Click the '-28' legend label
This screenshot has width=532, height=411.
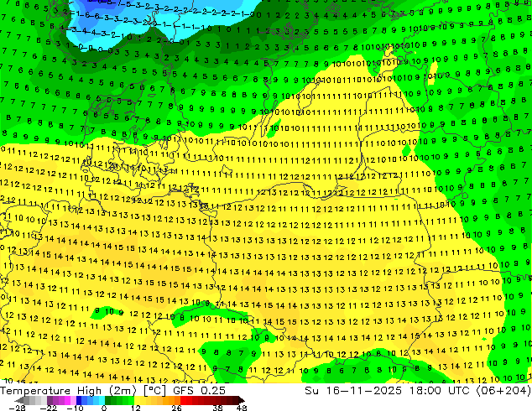pyautogui.click(x=17, y=408)
